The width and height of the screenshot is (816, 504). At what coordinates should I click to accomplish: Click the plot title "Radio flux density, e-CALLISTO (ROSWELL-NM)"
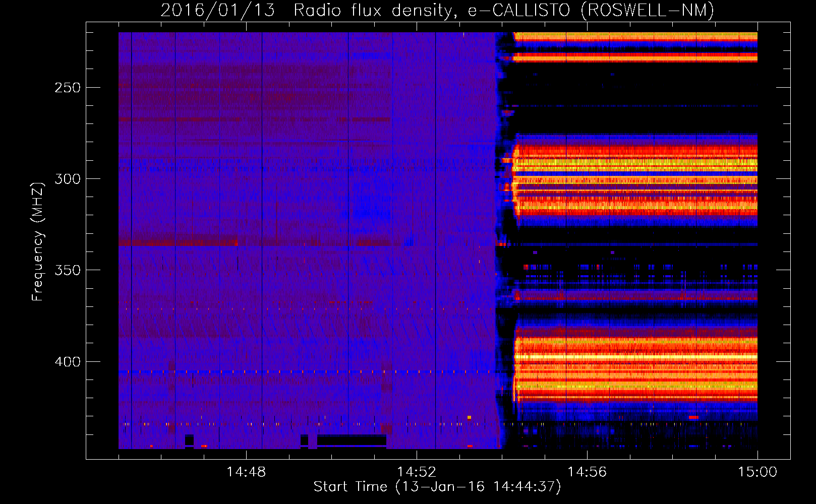pyautogui.click(x=504, y=10)
